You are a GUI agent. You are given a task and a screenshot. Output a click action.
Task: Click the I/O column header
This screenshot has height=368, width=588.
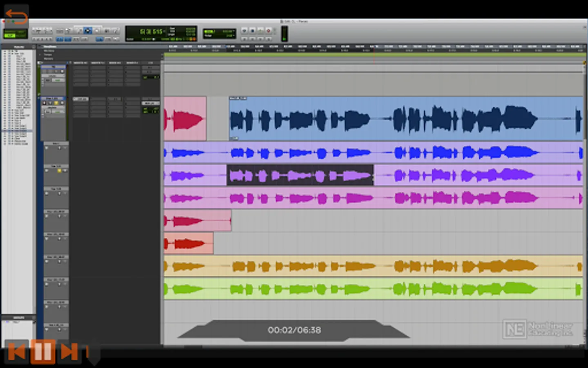[x=150, y=63]
